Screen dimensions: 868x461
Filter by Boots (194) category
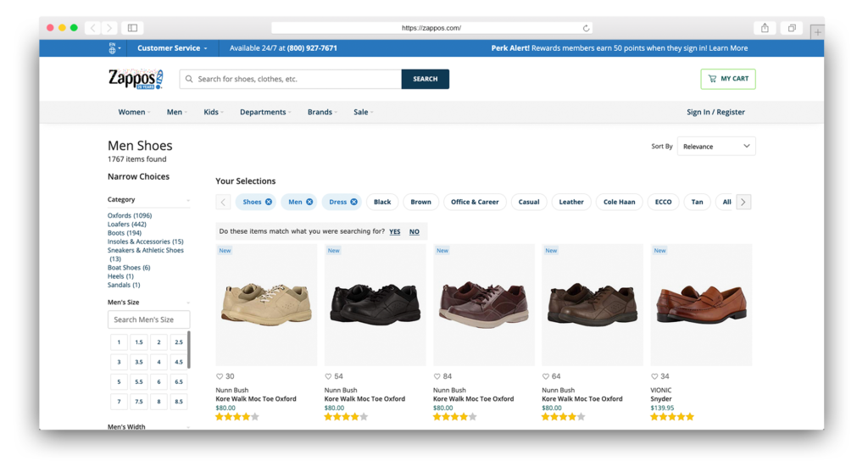coord(125,233)
